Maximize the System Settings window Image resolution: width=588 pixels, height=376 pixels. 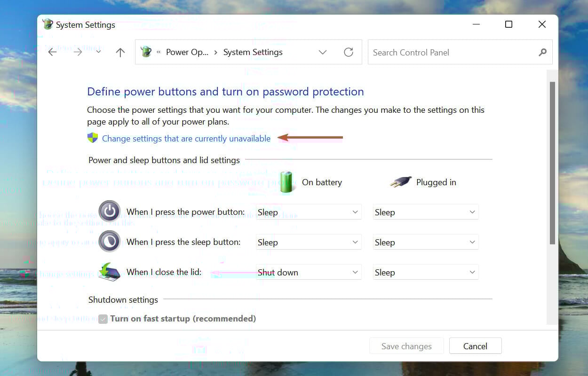pyautogui.click(x=509, y=24)
